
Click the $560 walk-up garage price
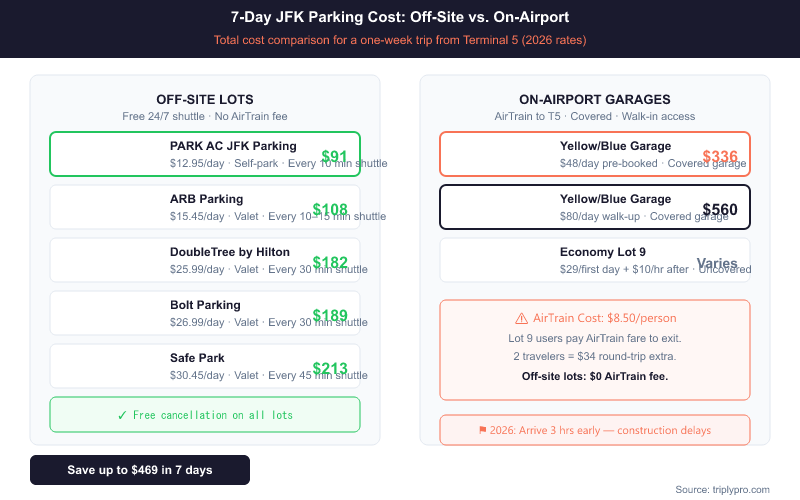(x=720, y=209)
